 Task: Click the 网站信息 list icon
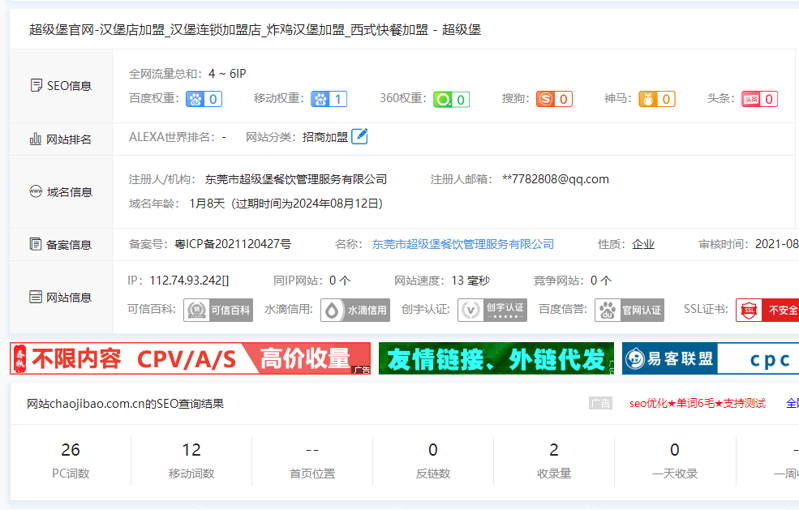(x=35, y=297)
